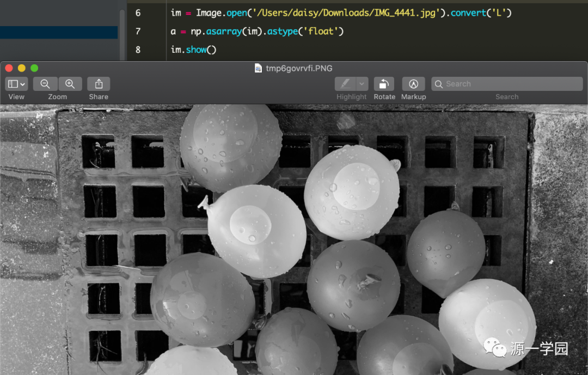Place cursor in line 7 np.asarray code
The height and width of the screenshot is (375, 588).
coord(257,32)
